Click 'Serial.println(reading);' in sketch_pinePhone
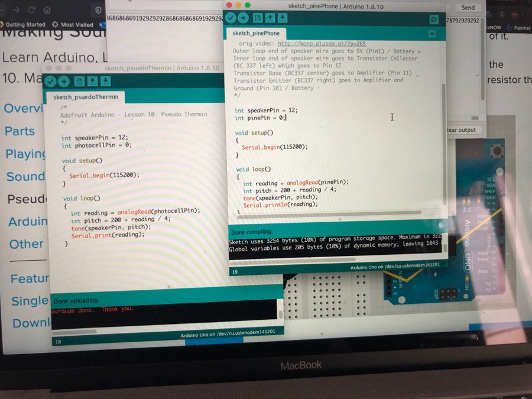 coord(281,205)
